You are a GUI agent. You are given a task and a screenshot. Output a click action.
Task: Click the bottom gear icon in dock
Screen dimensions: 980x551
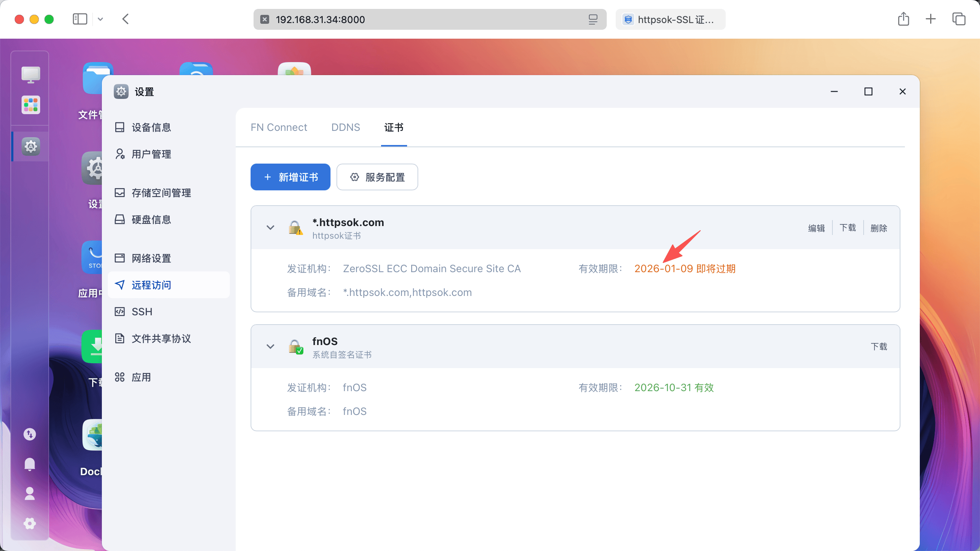[x=30, y=523]
